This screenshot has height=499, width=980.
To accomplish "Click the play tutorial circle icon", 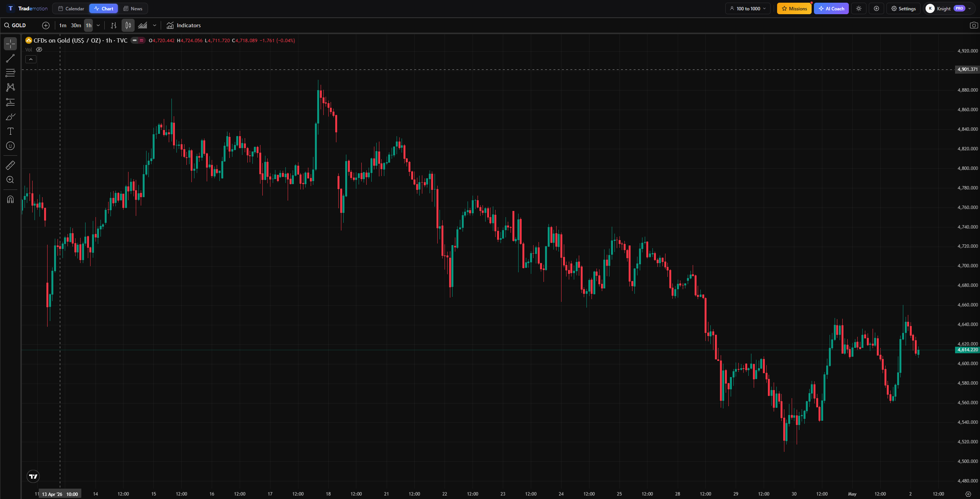I will click(x=876, y=8).
